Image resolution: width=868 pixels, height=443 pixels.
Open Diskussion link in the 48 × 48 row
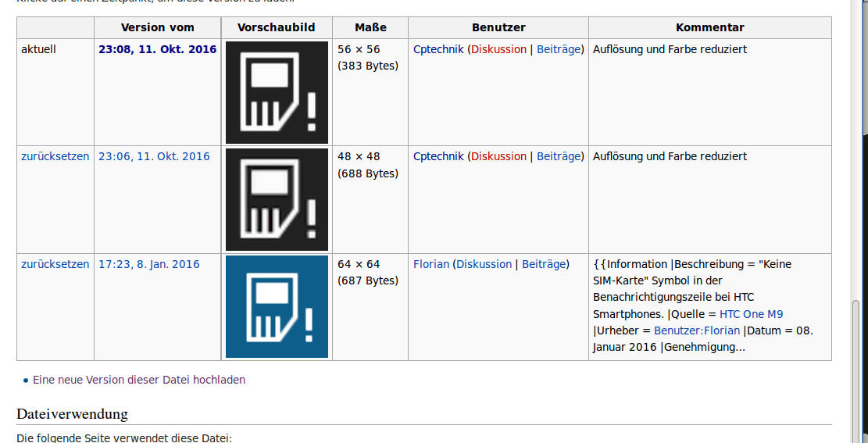[x=498, y=157]
